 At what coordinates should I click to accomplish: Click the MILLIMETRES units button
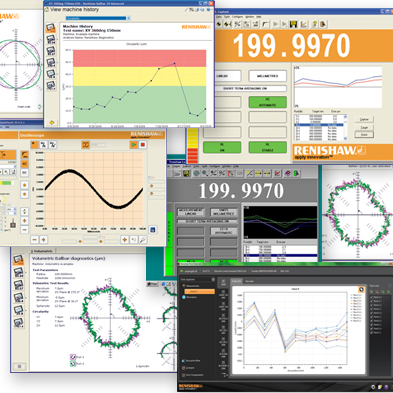click(x=267, y=76)
